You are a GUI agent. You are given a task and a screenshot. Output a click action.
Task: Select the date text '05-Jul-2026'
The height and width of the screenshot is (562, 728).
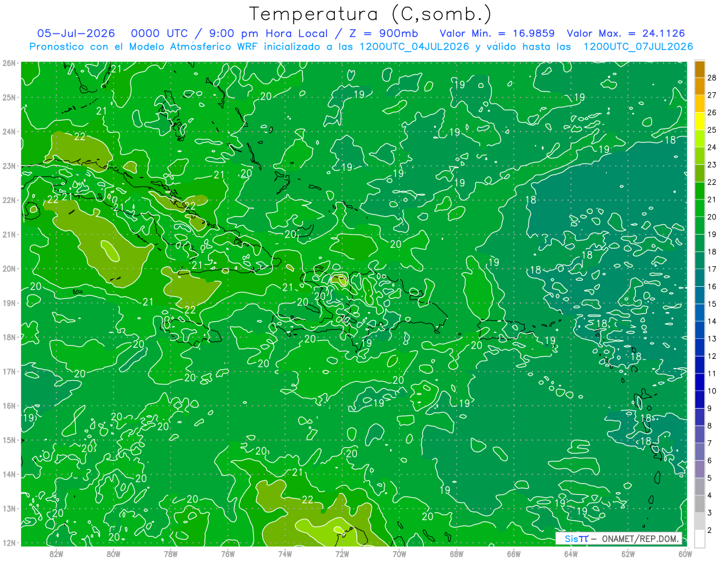pyautogui.click(x=76, y=33)
